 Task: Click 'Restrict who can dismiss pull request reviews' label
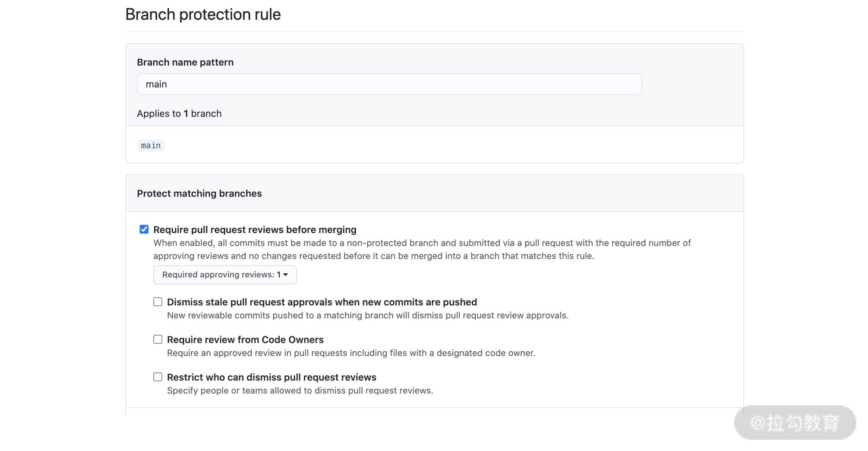[x=271, y=377]
